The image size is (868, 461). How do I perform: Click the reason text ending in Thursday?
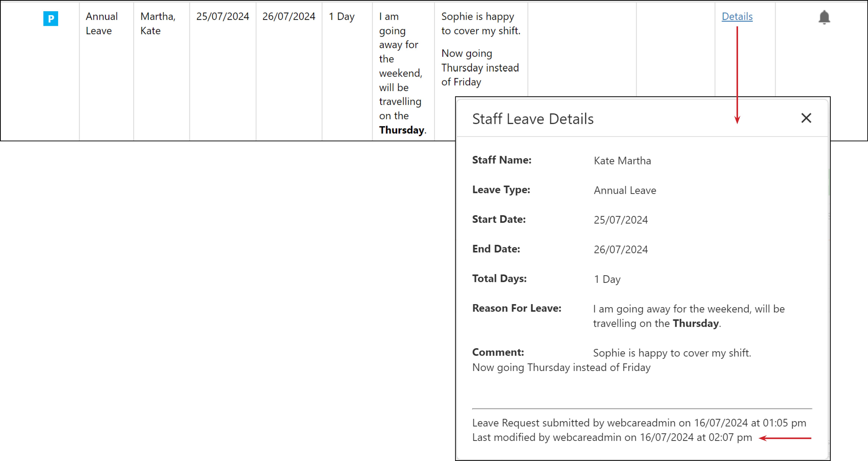click(x=403, y=73)
